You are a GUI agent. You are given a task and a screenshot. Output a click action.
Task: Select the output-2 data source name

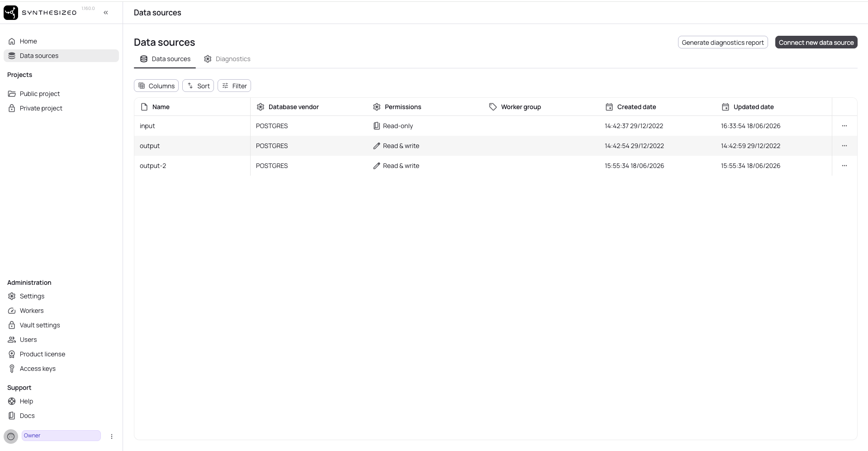click(153, 166)
